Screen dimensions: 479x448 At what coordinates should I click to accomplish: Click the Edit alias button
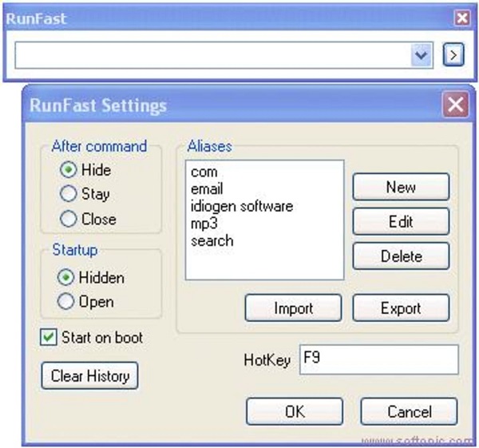point(401,221)
